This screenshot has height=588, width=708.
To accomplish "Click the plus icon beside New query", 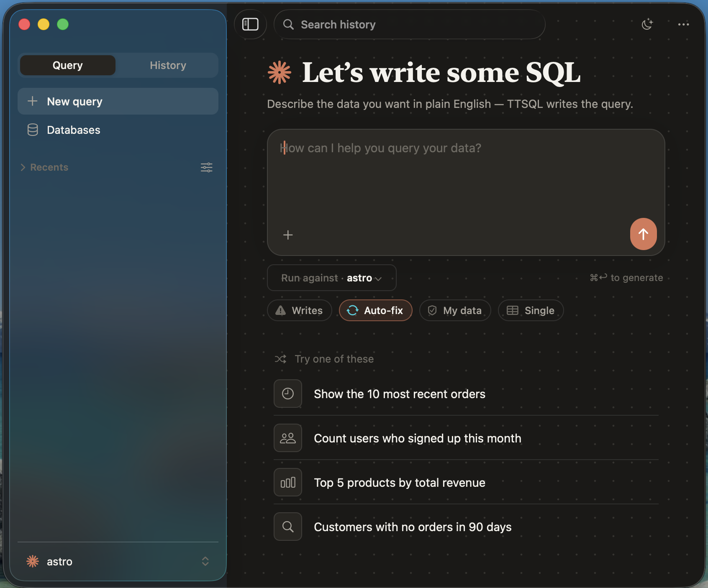I will [33, 101].
